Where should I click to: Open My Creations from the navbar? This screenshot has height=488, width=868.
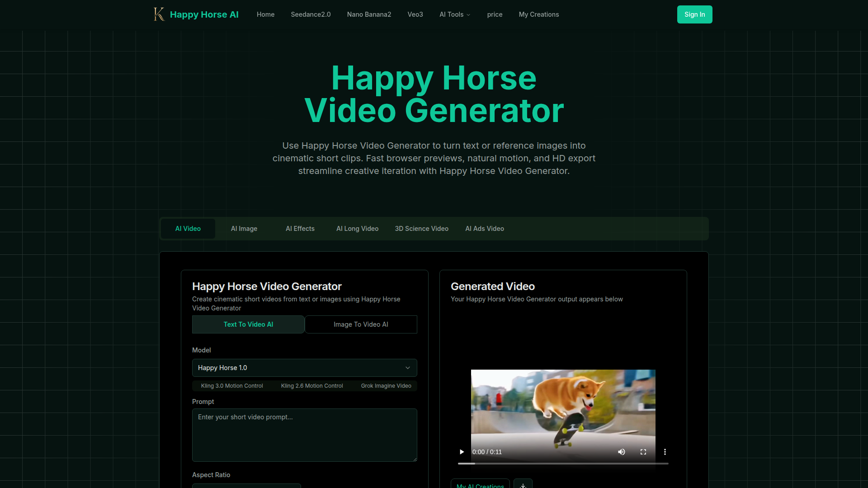click(538, 14)
